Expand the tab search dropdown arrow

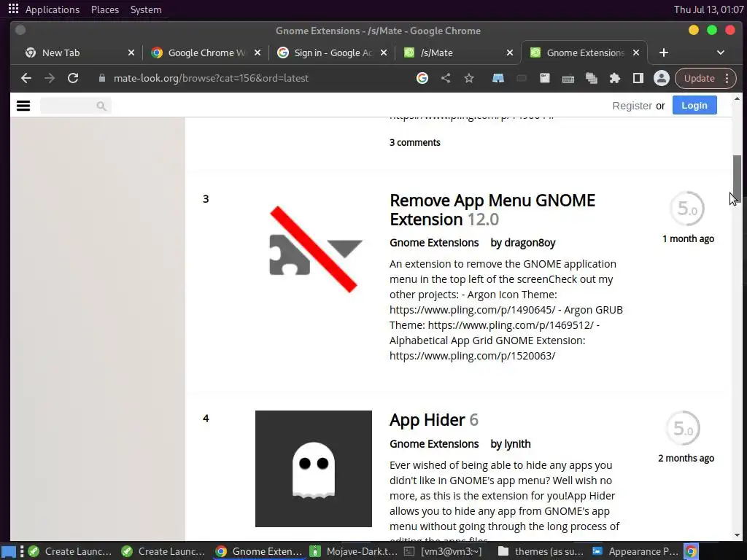tap(720, 52)
